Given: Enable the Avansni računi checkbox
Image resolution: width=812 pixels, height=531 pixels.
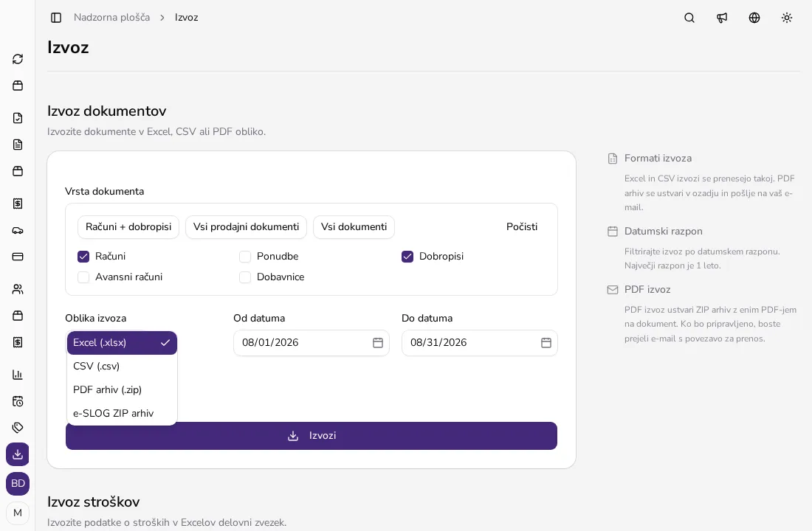Looking at the screenshot, I should [83, 277].
